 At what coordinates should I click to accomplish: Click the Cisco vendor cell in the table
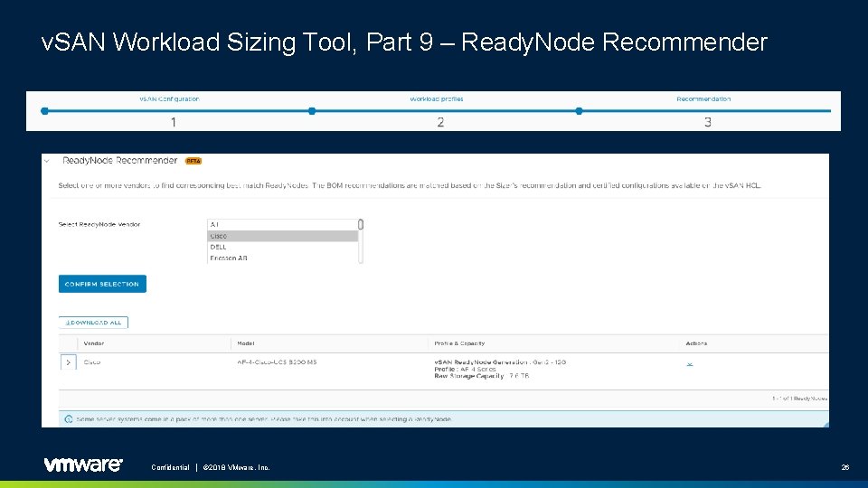[92, 362]
